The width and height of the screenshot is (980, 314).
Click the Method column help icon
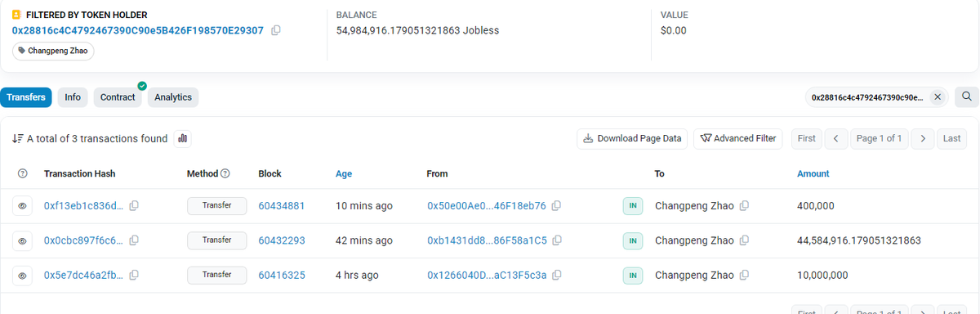[x=225, y=173]
